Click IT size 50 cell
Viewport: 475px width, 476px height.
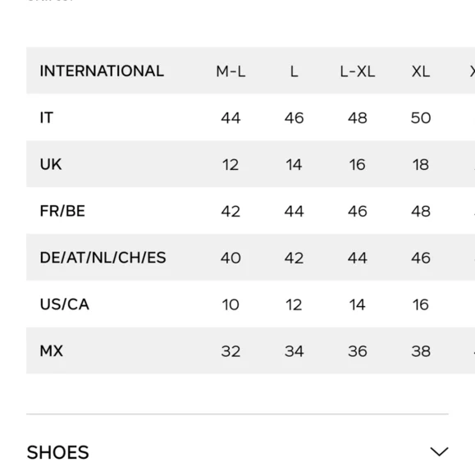[x=421, y=118]
